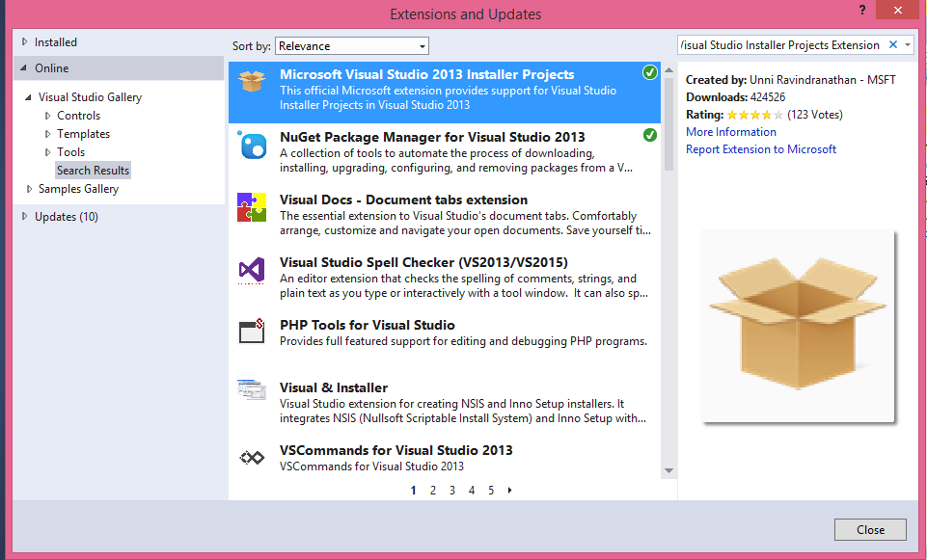Image resolution: width=927 pixels, height=560 pixels.
Task: Click the PHP Tools window icon
Action: pos(252,332)
